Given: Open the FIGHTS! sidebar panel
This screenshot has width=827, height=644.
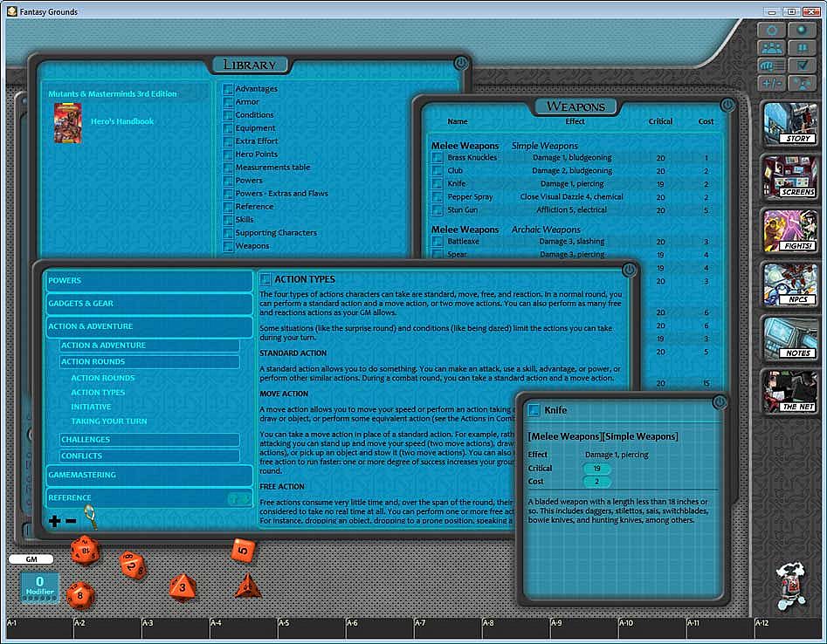Looking at the screenshot, I should pos(789,231).
